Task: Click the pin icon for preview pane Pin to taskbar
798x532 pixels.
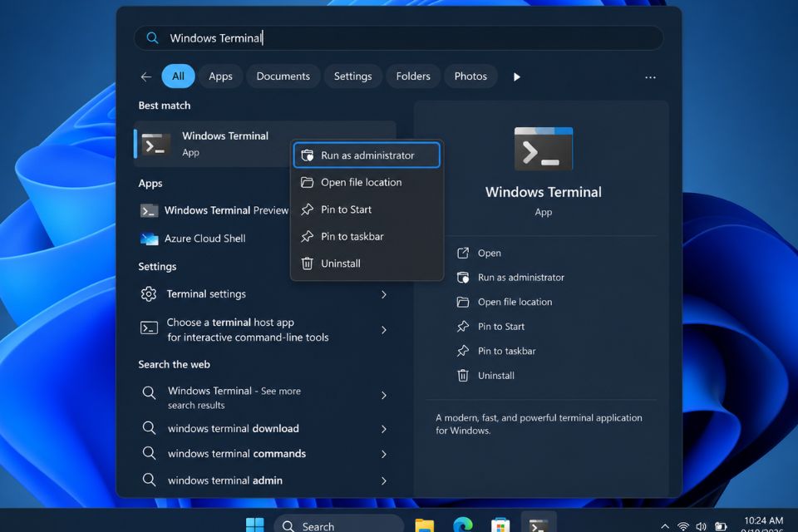Action: 463,351
